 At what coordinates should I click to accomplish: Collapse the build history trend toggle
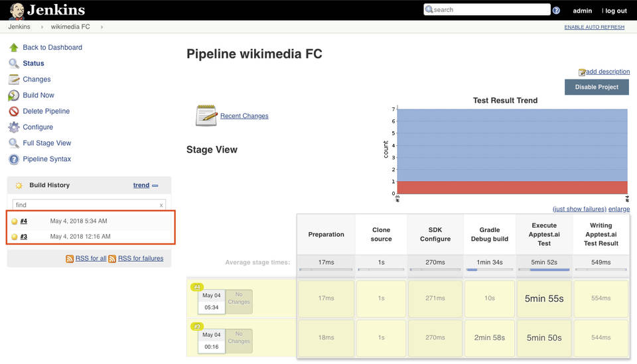click(155, 186)
